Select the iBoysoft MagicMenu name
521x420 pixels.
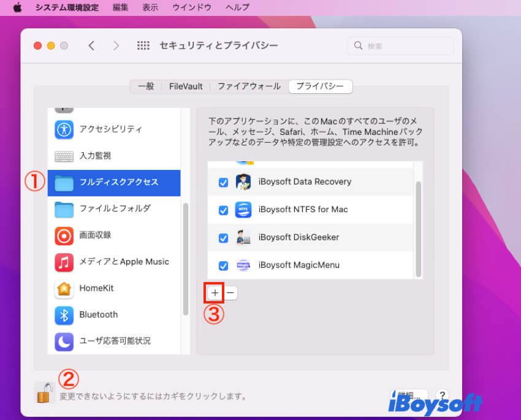click(299, 265)
